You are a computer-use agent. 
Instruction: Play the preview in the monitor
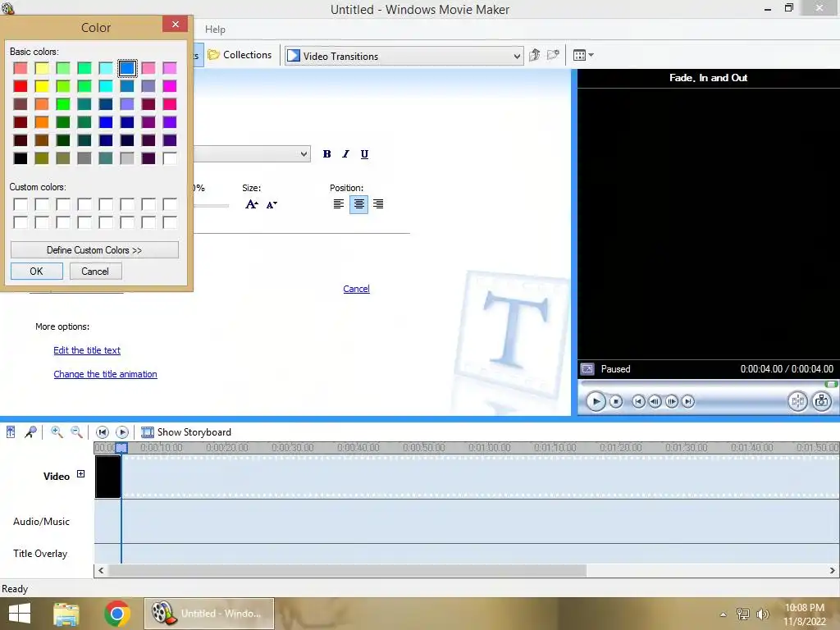point(596,401)
